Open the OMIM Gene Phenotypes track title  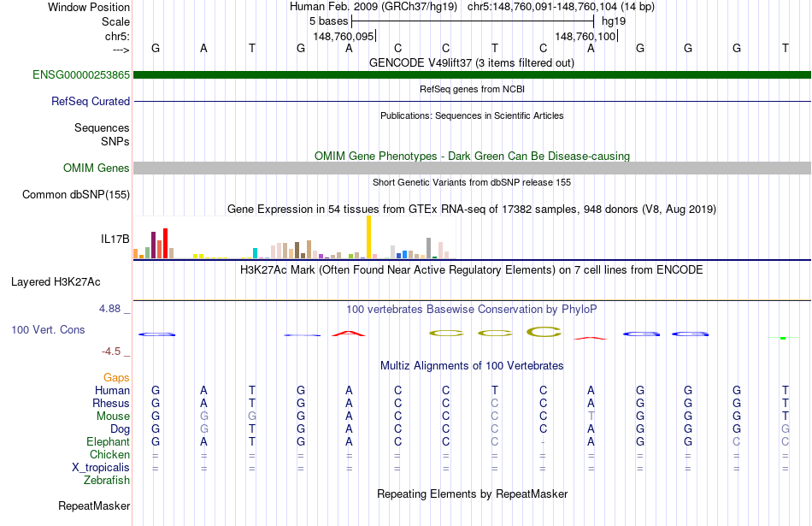click(x=472, y=156)
